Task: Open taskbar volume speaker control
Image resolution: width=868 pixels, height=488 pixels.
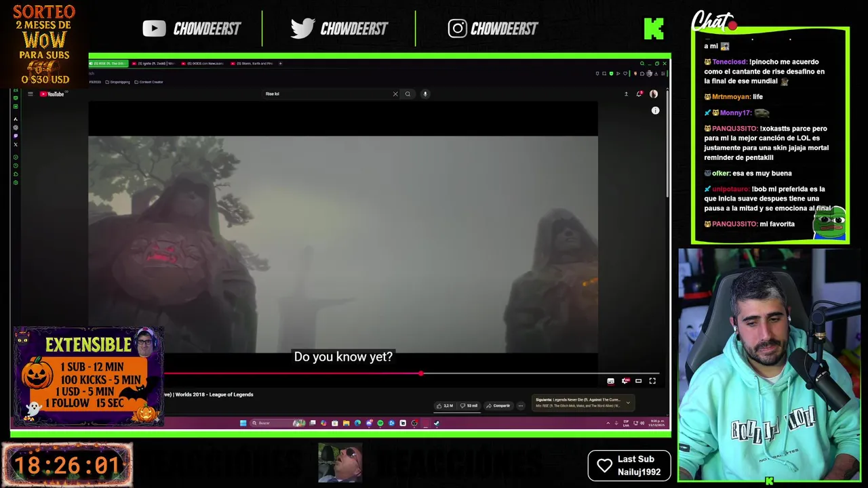Action: [x=642, y=423]
